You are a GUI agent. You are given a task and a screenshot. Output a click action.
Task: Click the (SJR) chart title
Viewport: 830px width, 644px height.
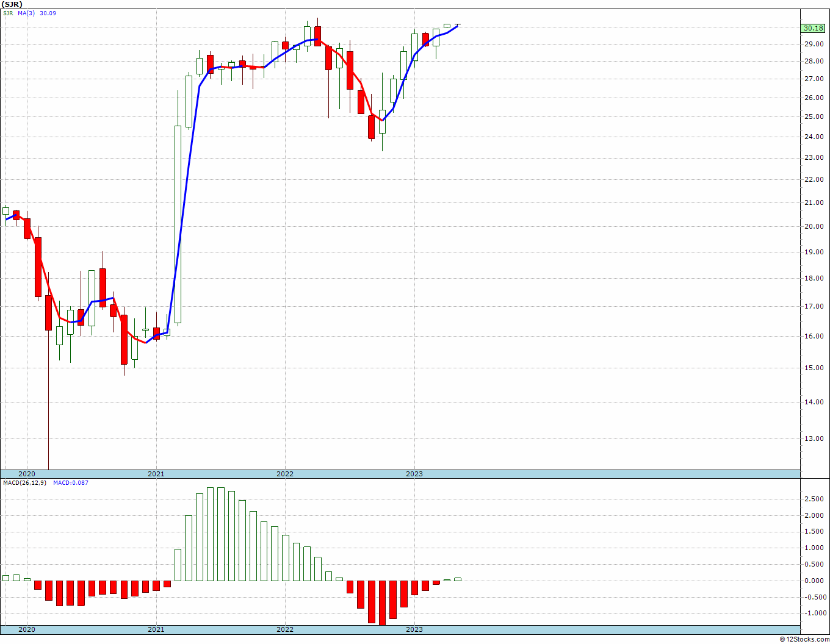pos(13,4)
